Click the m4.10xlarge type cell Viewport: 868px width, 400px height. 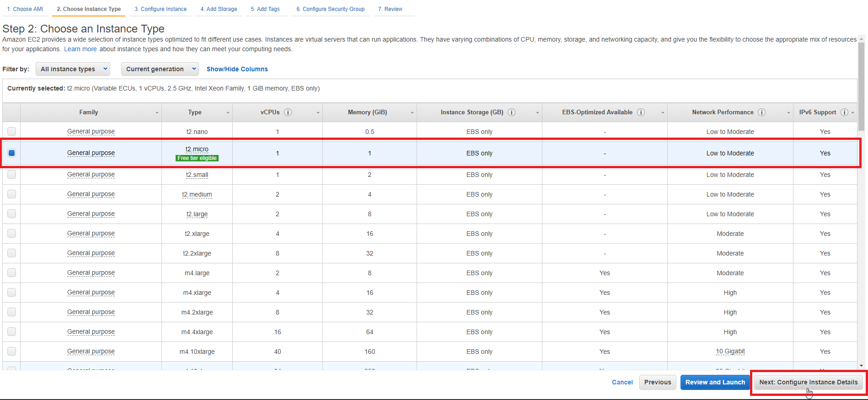coord(197,352)
